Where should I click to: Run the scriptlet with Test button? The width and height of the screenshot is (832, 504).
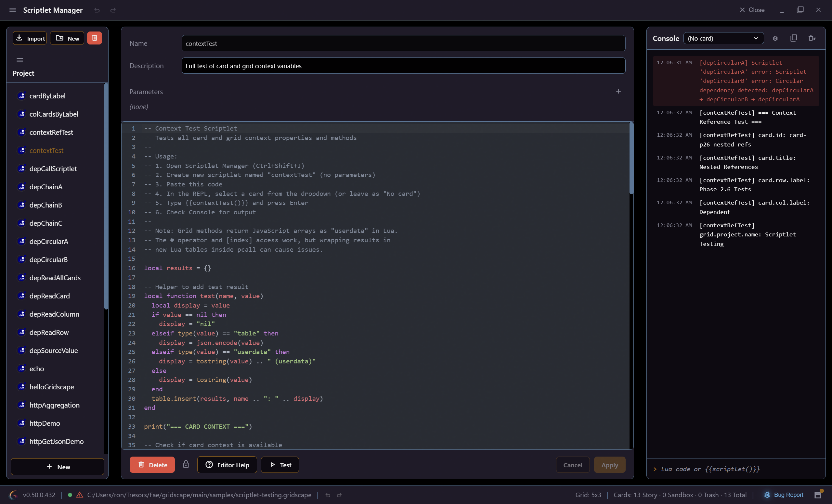[x=280, y=465]
